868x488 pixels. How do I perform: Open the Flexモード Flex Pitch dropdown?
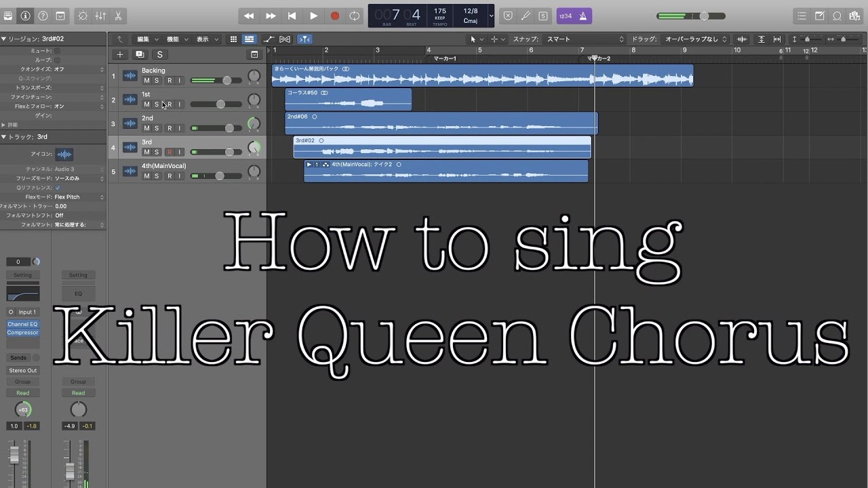click(x=79, y=197)
